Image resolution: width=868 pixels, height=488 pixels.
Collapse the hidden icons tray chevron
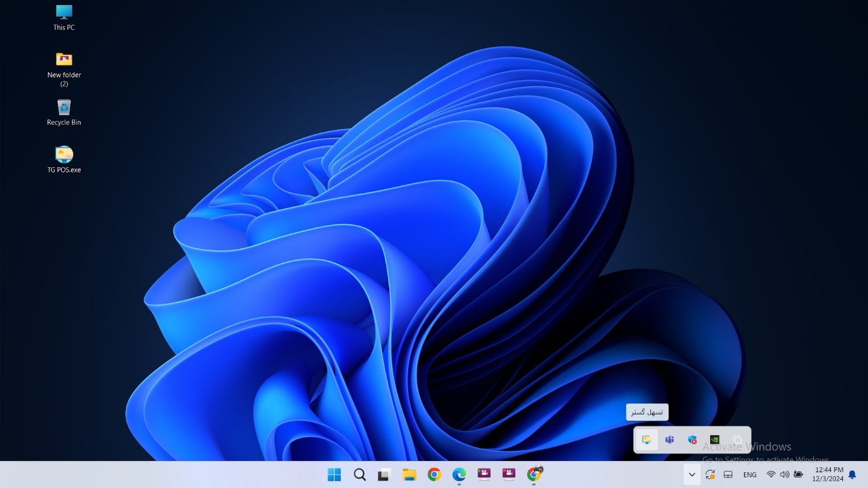(692, 475)
